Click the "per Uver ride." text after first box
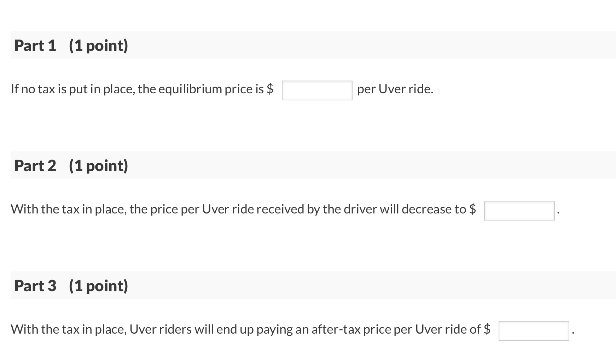The width and height of the screenshot is (616, 364). point(395,89)
